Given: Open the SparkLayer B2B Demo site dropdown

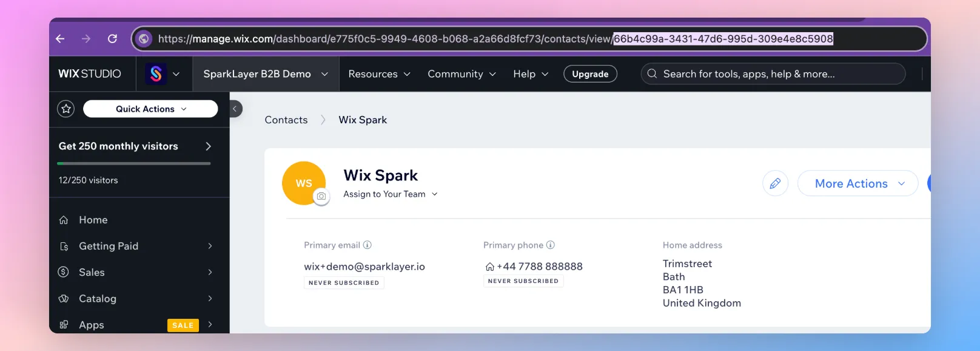Looking at the screenshot, I should click(x=266, y=74).
